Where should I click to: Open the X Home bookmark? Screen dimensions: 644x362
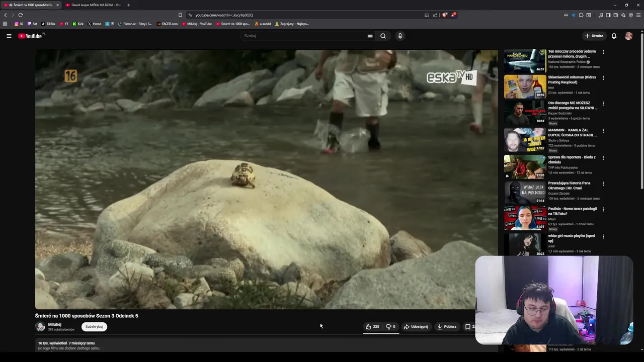pos(95,24)
